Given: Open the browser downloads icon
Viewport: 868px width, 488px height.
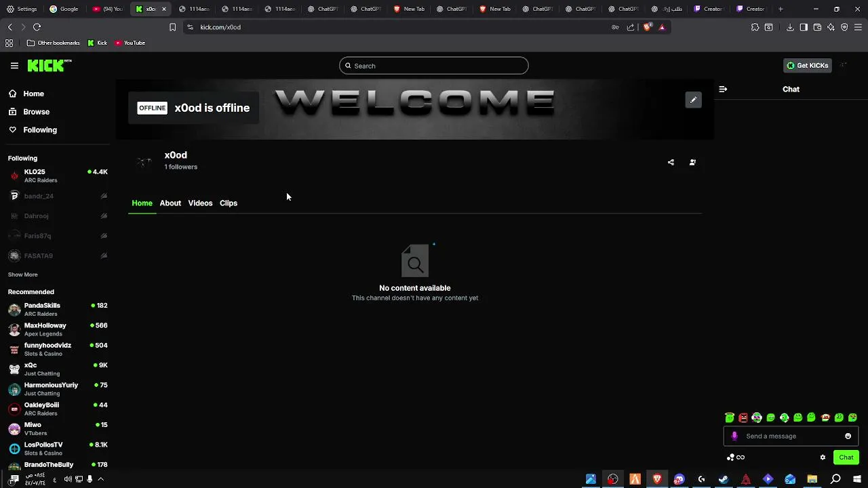Looking at the screenshot, I should click(790, 27).
